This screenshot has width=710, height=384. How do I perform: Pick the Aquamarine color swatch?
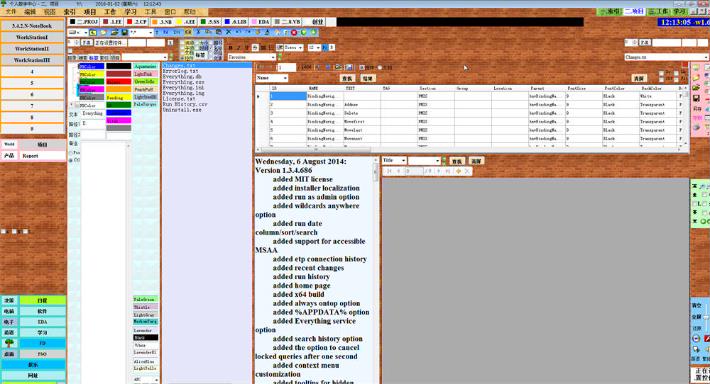point(145,66)
